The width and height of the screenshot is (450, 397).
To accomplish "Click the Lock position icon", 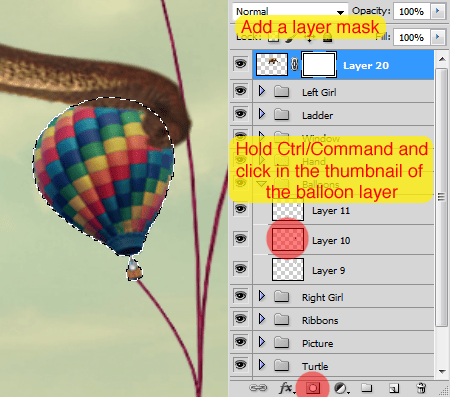I will pyautogui.click(x=309, y=38).
